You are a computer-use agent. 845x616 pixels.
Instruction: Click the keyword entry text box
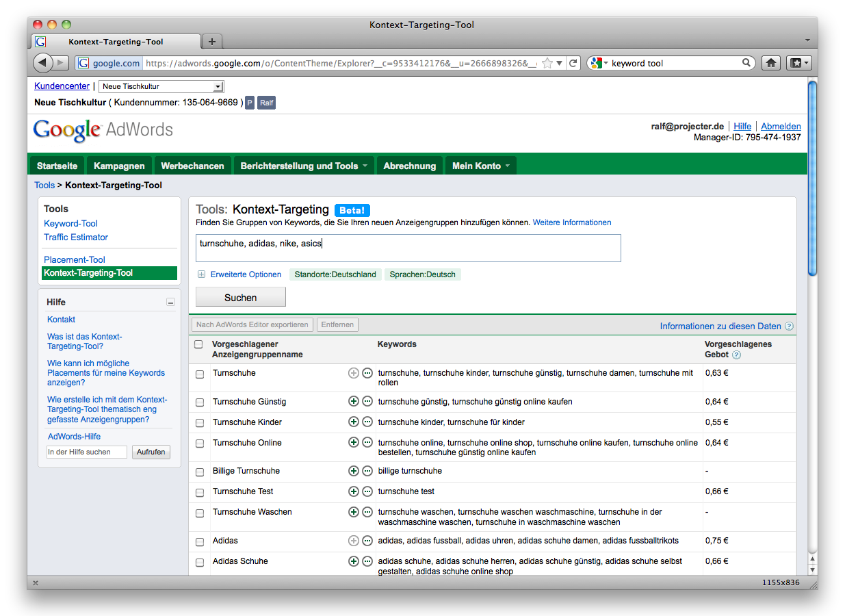tap(408, 248)
